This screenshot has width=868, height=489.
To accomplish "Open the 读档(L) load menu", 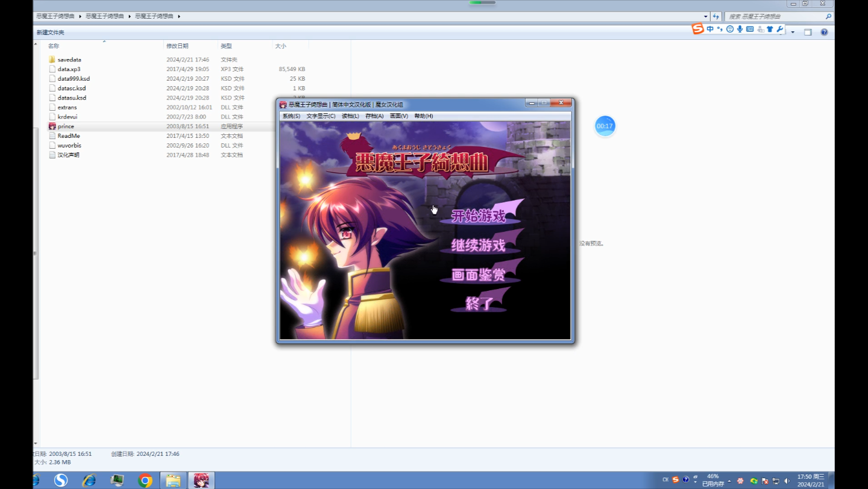I will (350, 116).
